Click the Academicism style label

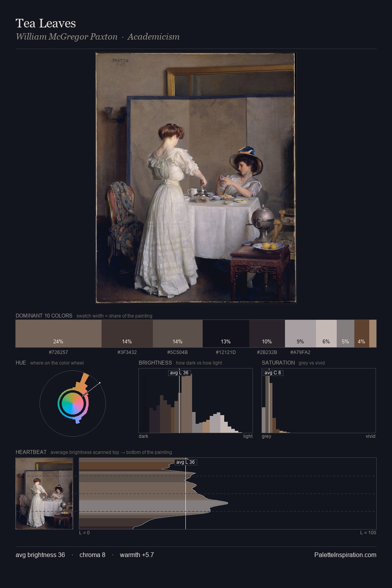point(153,37)
